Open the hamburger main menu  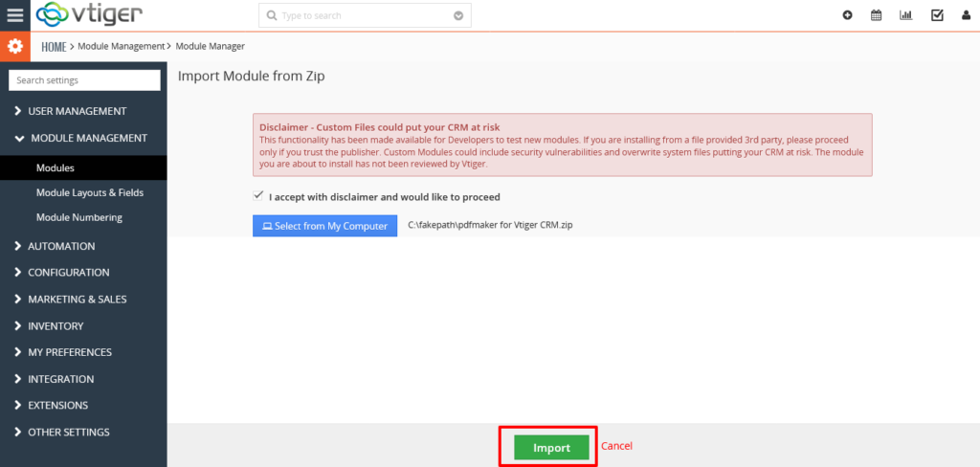[x=15, y=15]
